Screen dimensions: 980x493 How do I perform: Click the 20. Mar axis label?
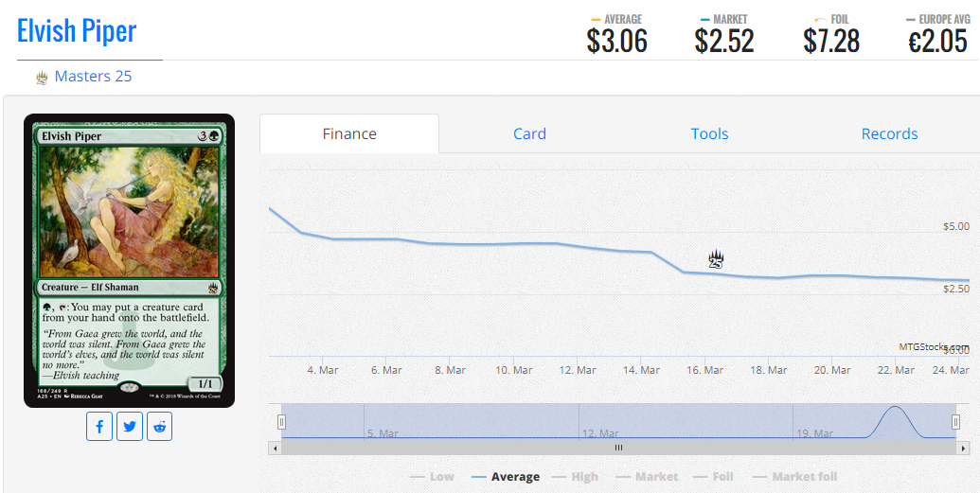tap(832, 370)
